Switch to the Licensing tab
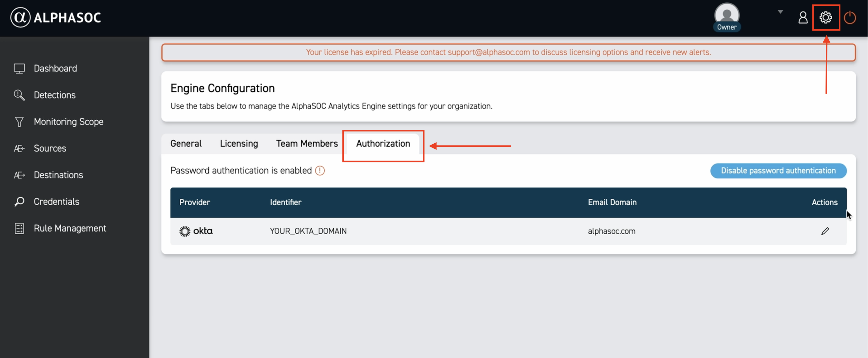 click(x=239, y=144)
